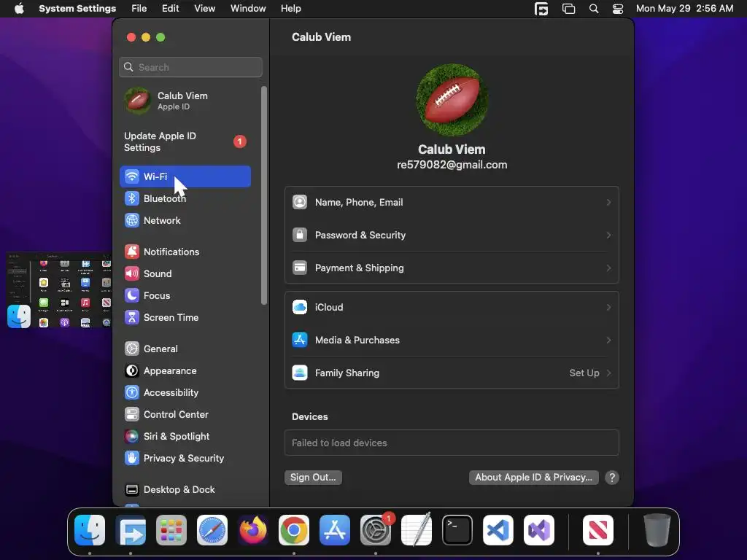Open Bluetooth settings icon
Screen dimensions: 747x560
pos(132,198)
